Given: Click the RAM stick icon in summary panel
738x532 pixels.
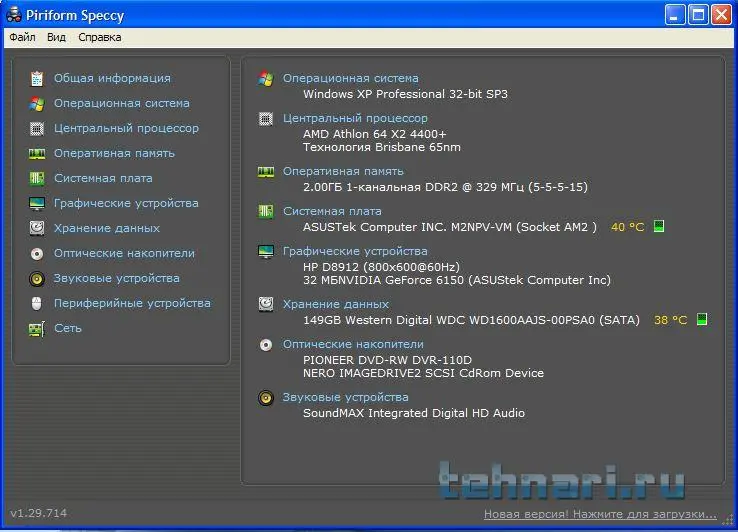Looking at the screenshot, I should (x=266, y=172).
